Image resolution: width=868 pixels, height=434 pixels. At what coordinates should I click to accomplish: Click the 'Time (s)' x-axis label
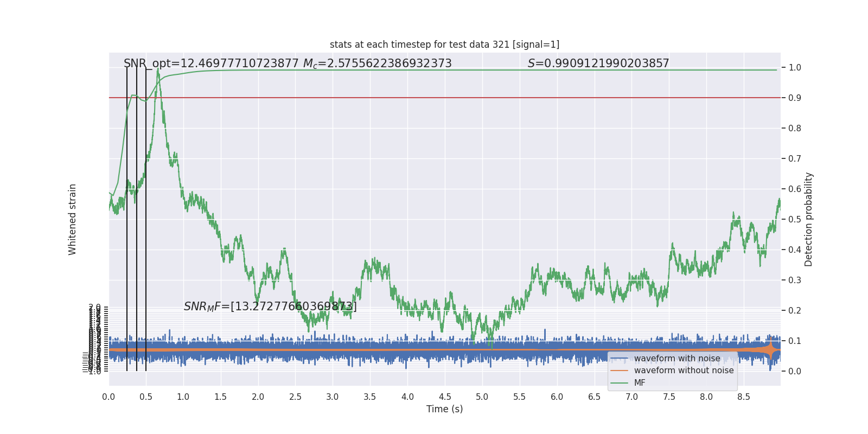(x=444, y=409)
